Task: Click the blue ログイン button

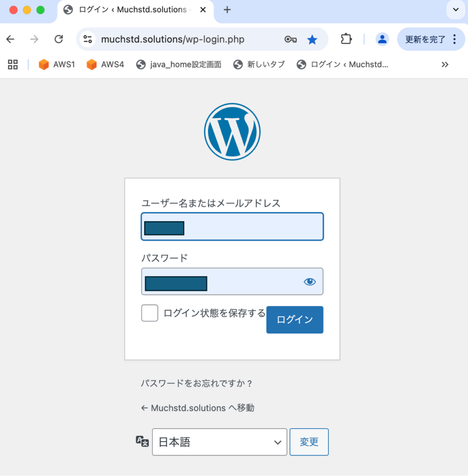Action: [x=294, y=319]
